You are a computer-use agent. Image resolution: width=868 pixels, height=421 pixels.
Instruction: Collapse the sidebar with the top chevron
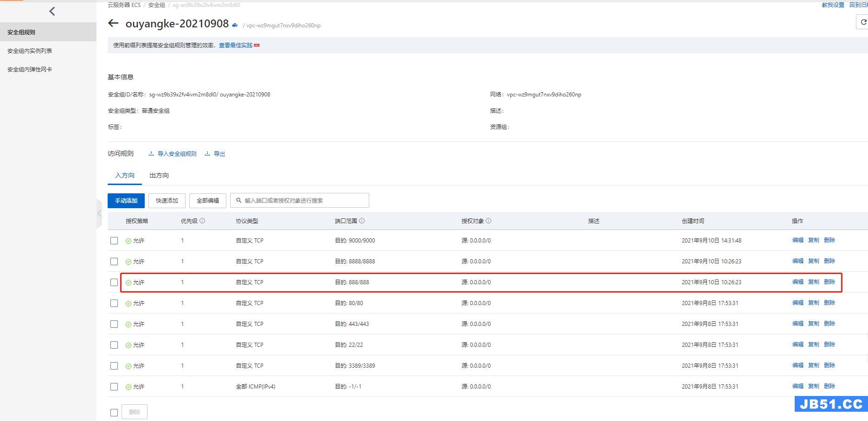point(52,11)
